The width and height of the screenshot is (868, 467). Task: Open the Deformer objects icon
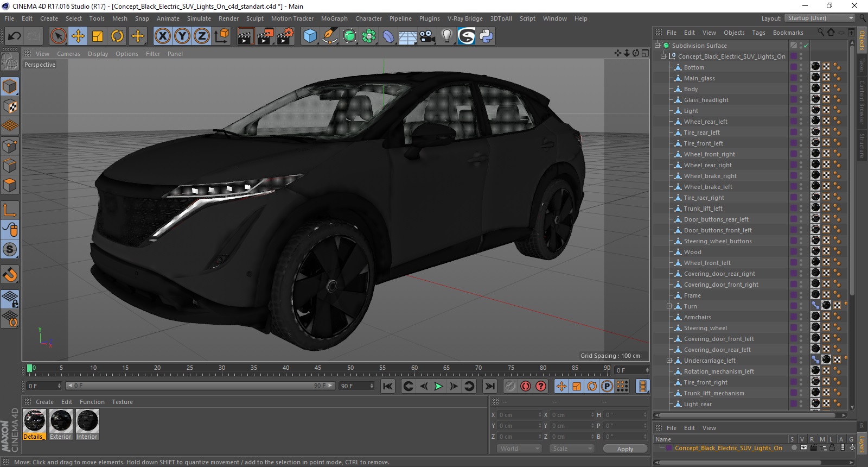[x=388, y=36]
